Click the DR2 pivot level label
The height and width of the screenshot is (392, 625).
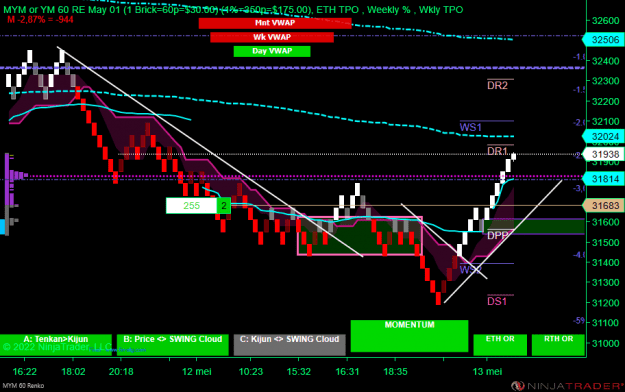pyautogui.click(x=497, y=85)
